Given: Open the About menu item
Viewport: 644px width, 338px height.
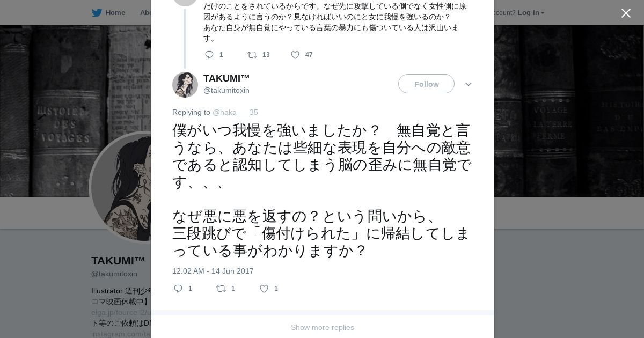Looking at the screenshot, I should tap(145, 12).
